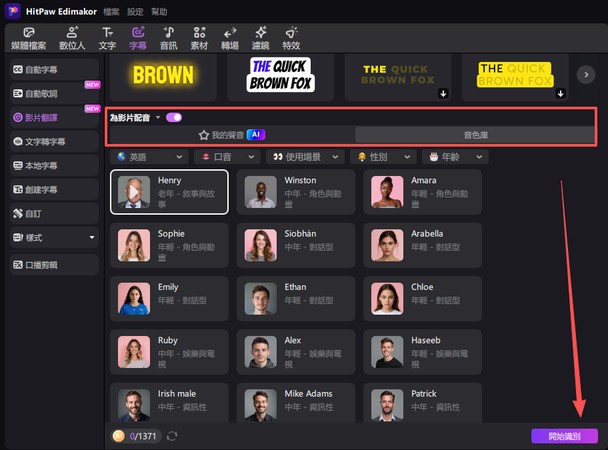Select the Winston voice card
The height and width of the screenshot is (450, 608).
point(296,192)
